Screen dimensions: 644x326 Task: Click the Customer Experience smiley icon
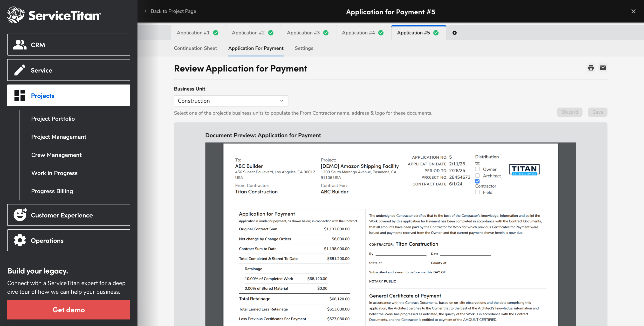pos(20,215)
